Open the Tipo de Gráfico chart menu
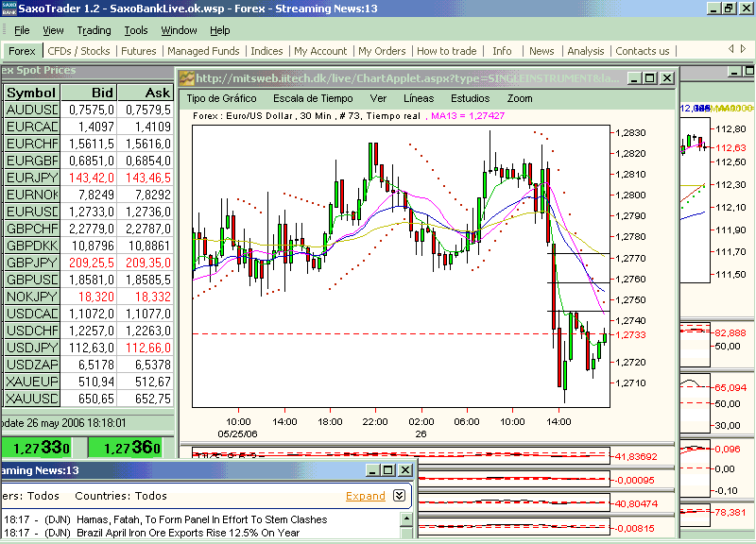756x544 pixels. pos(222,98)
